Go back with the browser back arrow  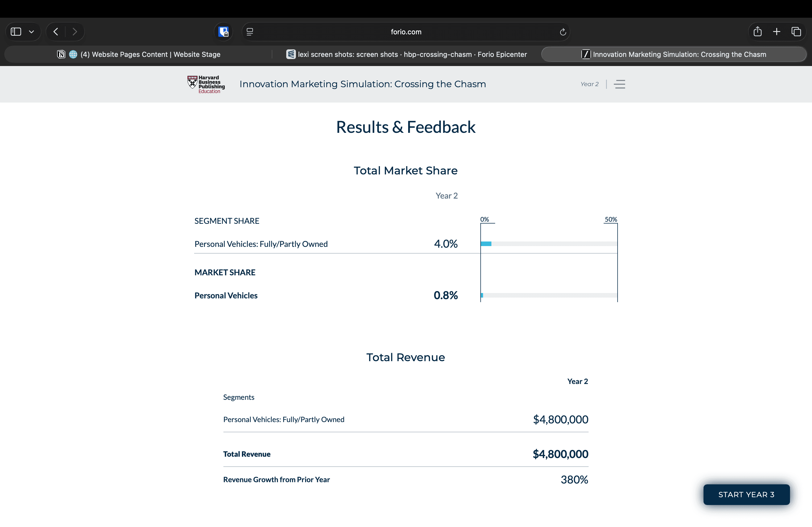click(56, 32)
